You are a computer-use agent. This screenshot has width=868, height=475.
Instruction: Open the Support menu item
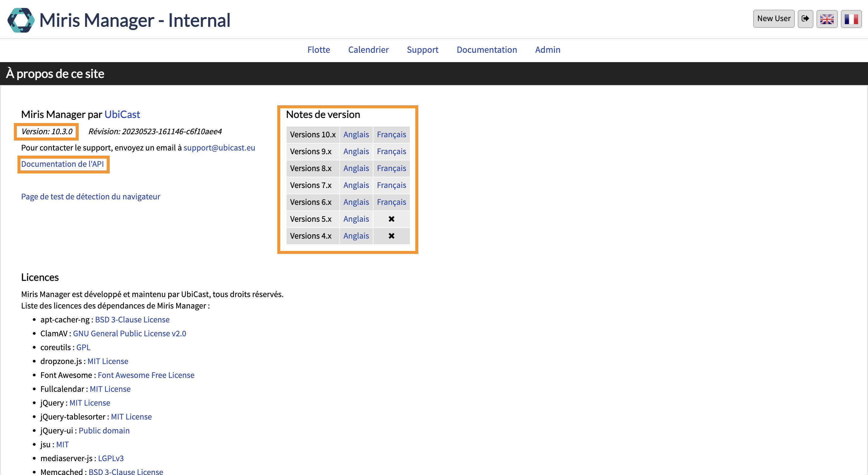423,49
